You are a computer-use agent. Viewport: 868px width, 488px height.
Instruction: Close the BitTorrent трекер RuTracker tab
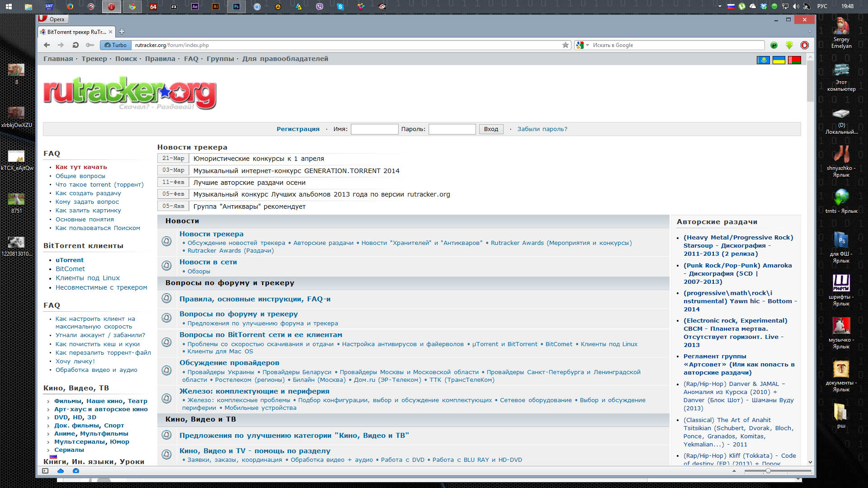pyautogui.click(x=110, y=32)
